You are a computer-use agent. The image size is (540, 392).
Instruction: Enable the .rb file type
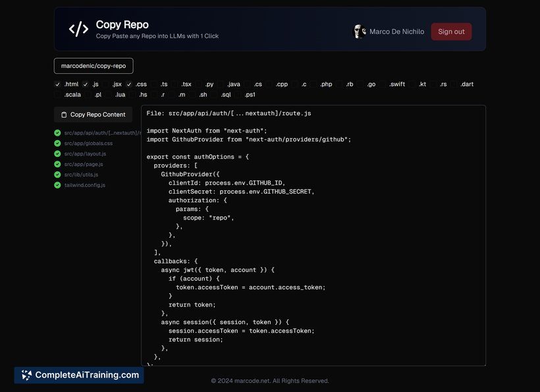tap(339, 84)
